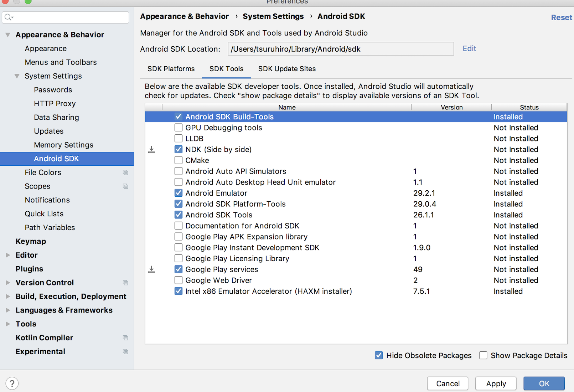Click the project-level icon next to Version Control
The image size is (574, 392).
pos(125,283)
